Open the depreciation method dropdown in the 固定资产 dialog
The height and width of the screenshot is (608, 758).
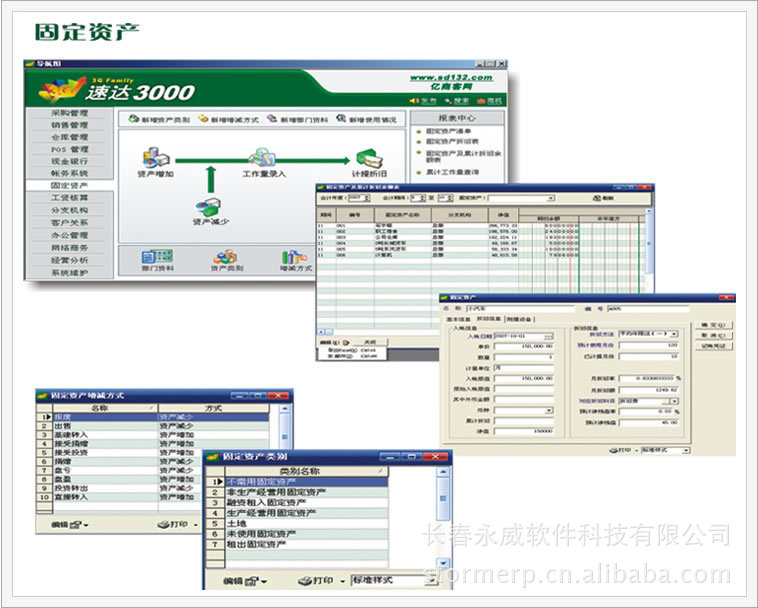pos(674,333)
